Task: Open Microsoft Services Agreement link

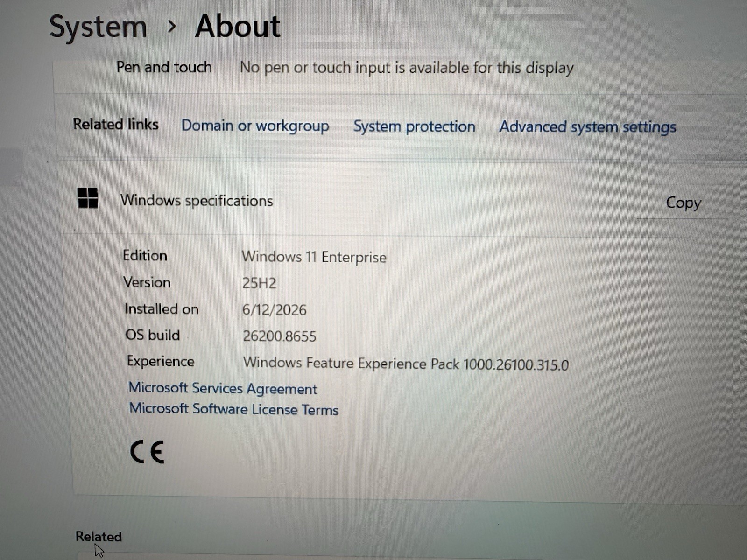Action: (223, 388)
